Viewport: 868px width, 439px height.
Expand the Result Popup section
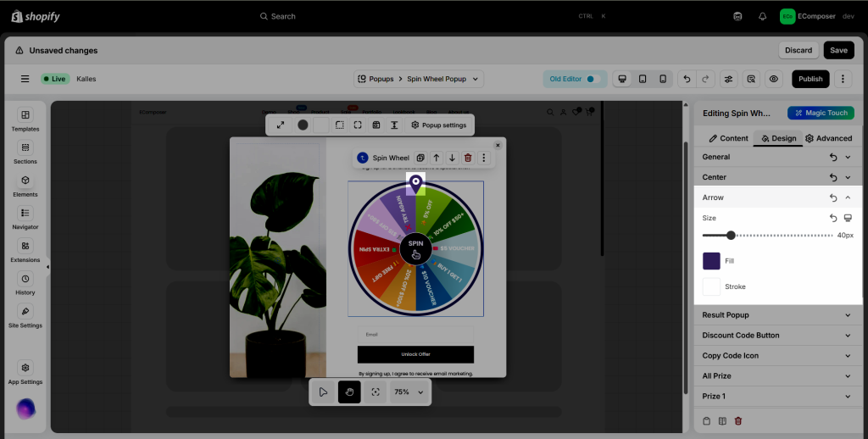777,315
